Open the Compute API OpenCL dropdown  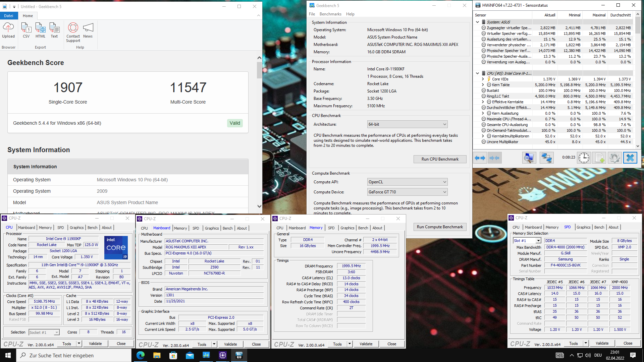[x=407, y=182]
